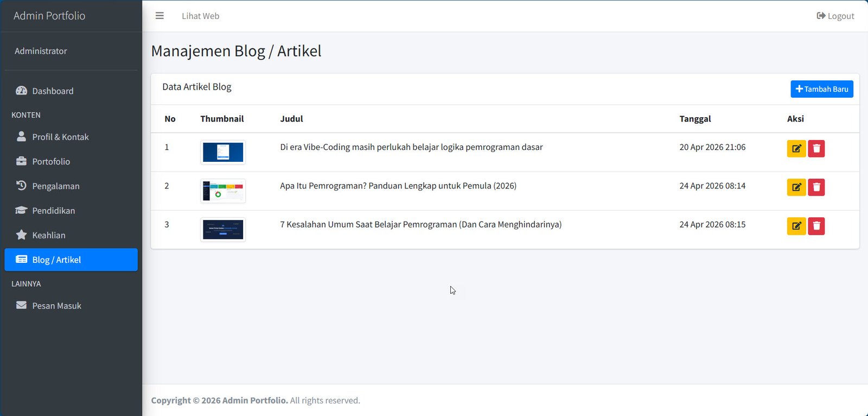Click the Blog / Artikel newspaper icon
868x416 pixels.
pos(21,259)
